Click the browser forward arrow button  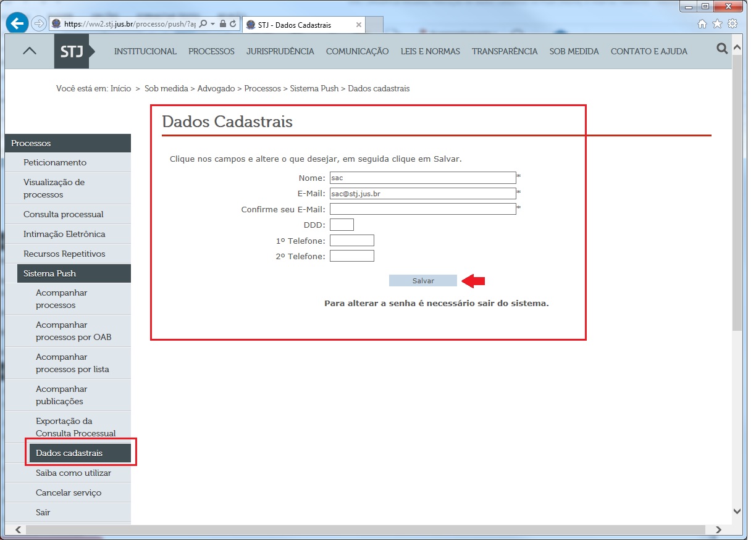coord(39,24)
